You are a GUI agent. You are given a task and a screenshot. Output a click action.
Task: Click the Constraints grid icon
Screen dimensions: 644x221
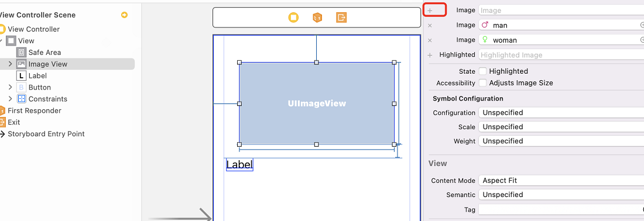[x=21, y=99]
